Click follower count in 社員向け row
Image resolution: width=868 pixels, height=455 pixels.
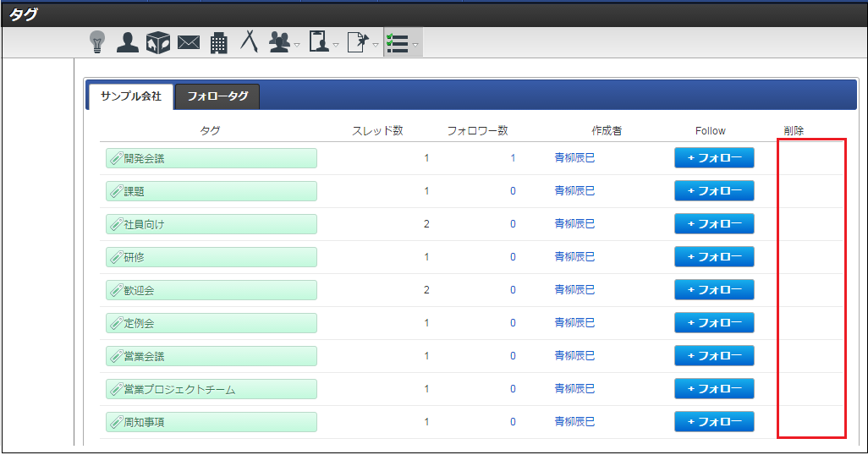tap(512, 224)
